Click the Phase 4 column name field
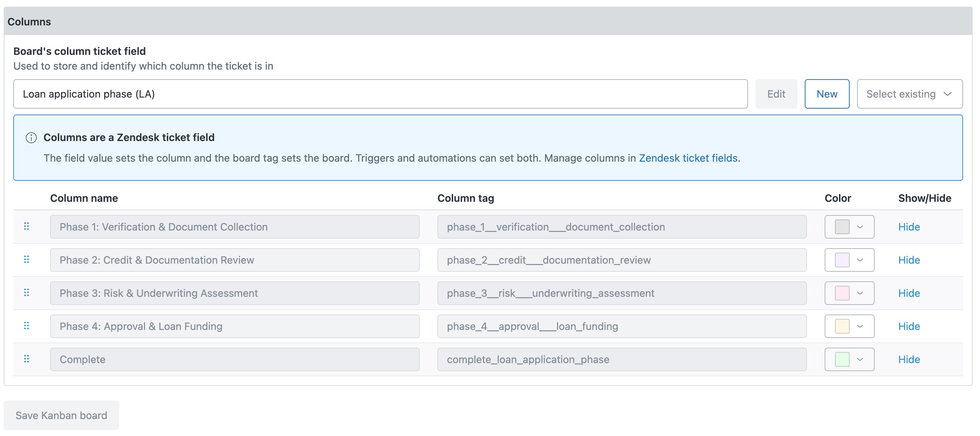The image size is (980, 436). (x=235, y=326)
